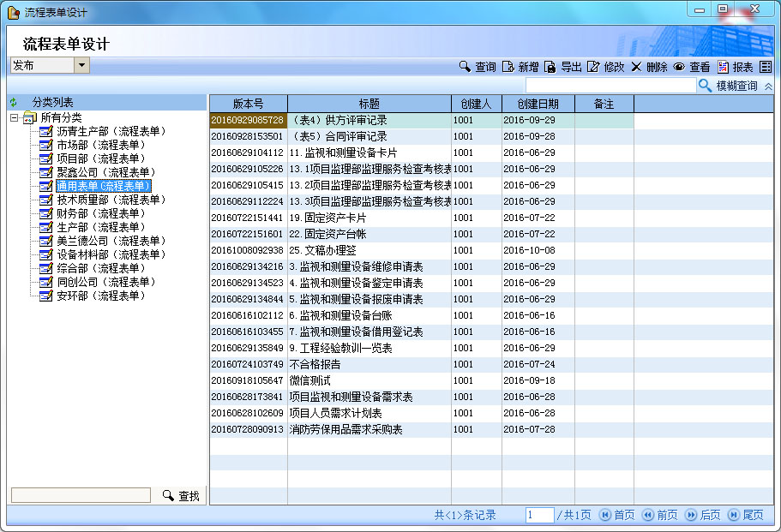
Task: Click the 删除 delete icon
Action: [x=636, y=67]
